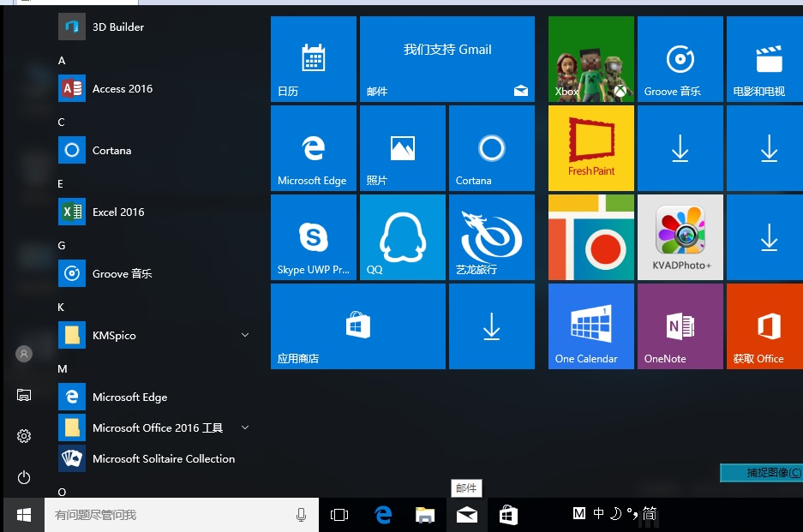This screenshot has width=803, height=532.
Task: Open OneNote from the Start tiles
Action: [x=680, y=326]
